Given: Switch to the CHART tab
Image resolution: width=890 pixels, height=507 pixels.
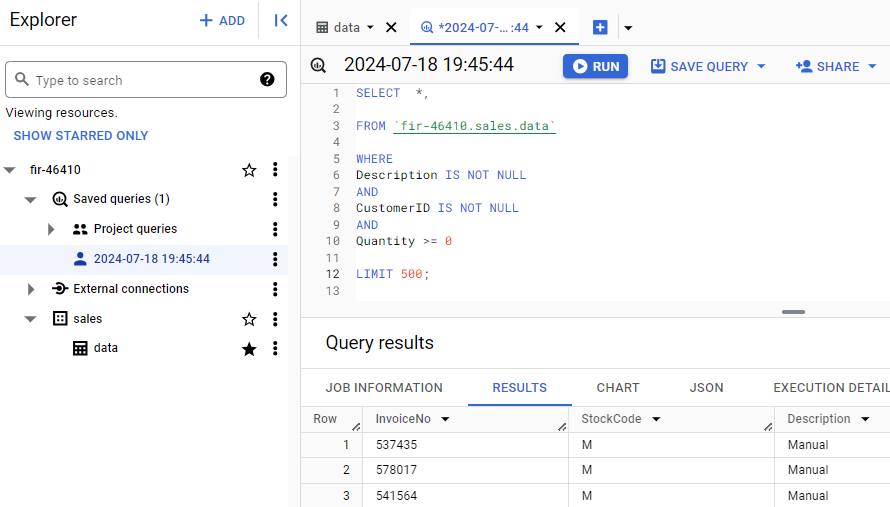Looking at the screenshot, I should 618,388.
